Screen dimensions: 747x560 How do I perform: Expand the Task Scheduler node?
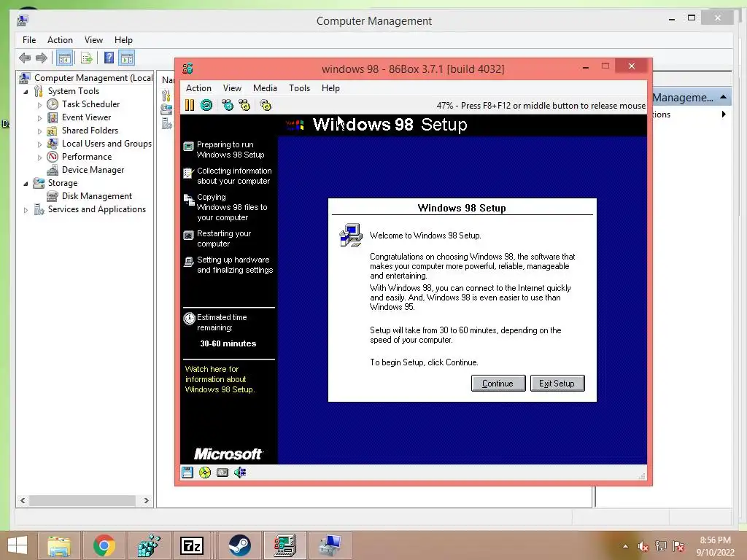(x=39, y=105)
